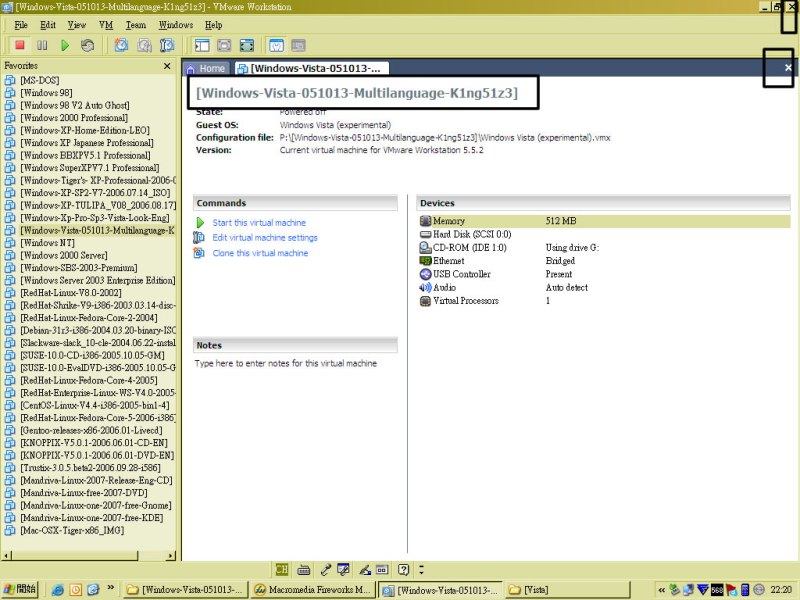The height and width of the screenshot is (600, 800).
Task: Select the Virtual Processors device row
Action: click(x=459, y=301)
